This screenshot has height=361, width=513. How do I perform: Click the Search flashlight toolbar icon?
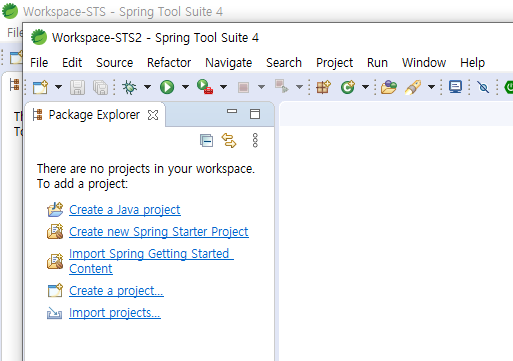413,87
